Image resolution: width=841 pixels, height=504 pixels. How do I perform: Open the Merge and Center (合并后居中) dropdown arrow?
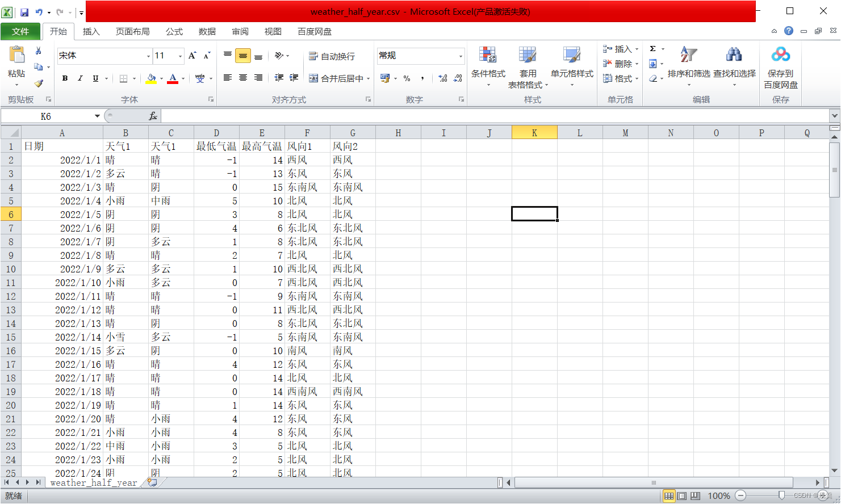pyautogui.click(x=369, y=78)
